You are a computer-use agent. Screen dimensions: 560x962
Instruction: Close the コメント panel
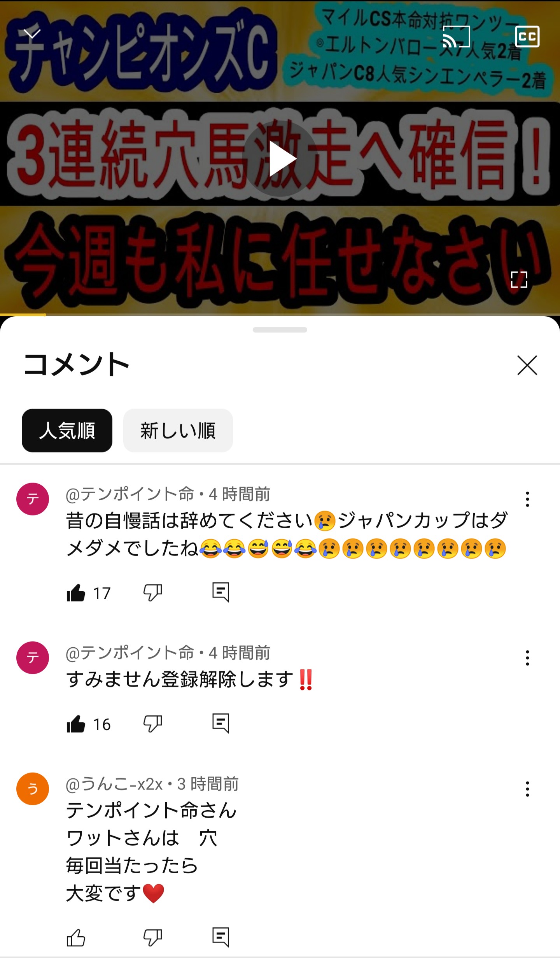click(x=527, y=365)
